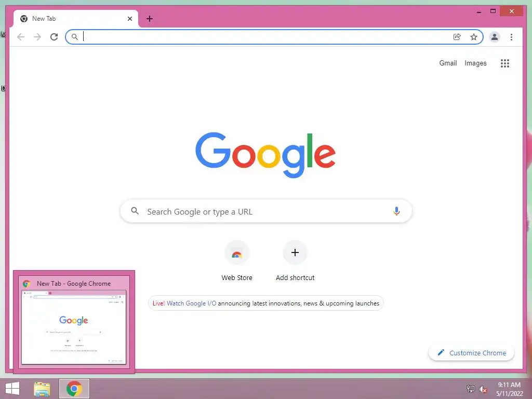Screen dimensions: 532x399
Task: Open the Windows Start button
Action: pos(12,389)
